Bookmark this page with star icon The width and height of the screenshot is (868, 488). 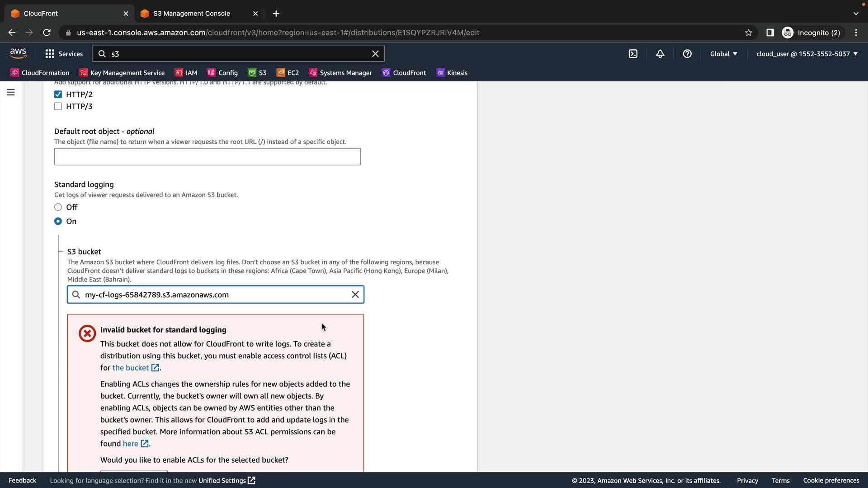749,33
